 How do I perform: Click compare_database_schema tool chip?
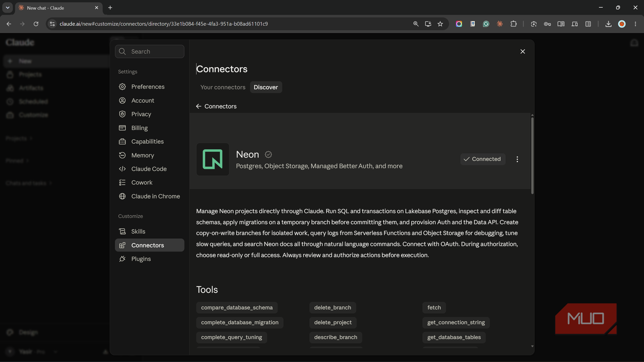click(237, 308)
